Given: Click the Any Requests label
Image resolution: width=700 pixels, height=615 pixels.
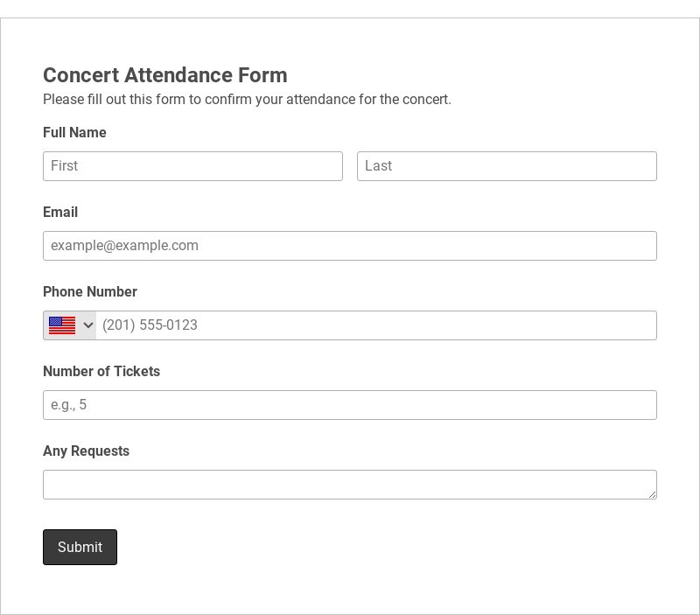Looking at the screenshot, I should 86,451.
